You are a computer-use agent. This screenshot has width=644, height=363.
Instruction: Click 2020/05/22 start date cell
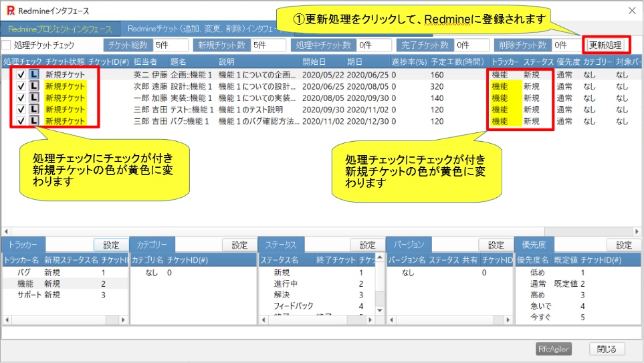tap(324, 75)
